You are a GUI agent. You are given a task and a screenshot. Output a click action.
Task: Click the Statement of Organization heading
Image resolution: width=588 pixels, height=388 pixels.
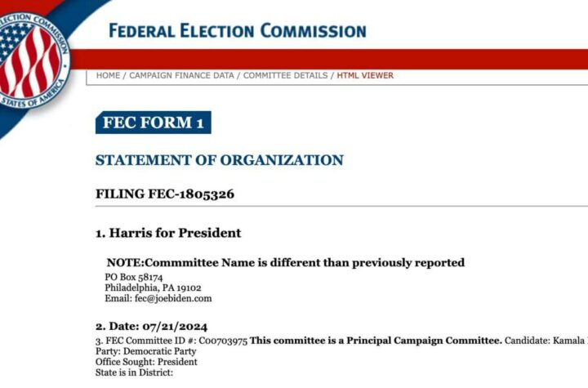point(220,160)
